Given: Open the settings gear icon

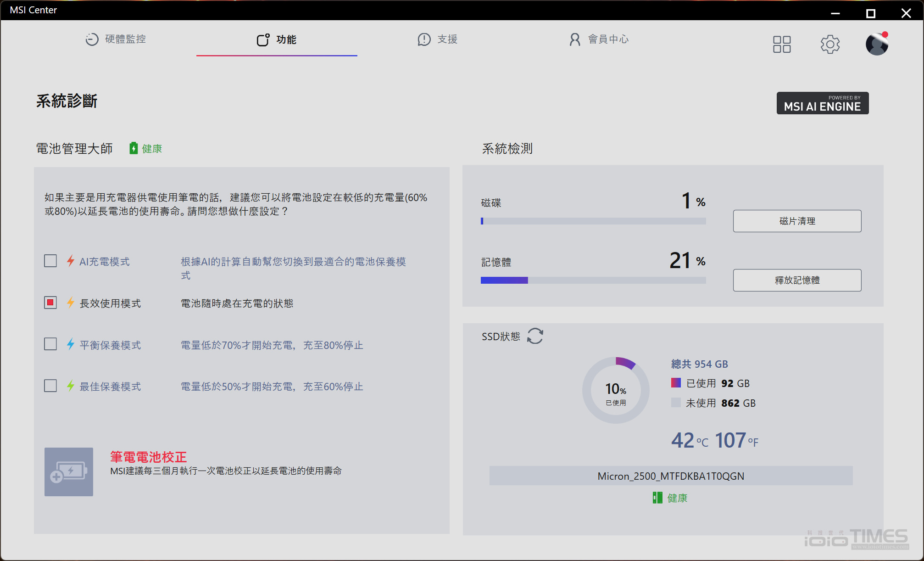Looking at the screenshot, I should click(830, 45).
